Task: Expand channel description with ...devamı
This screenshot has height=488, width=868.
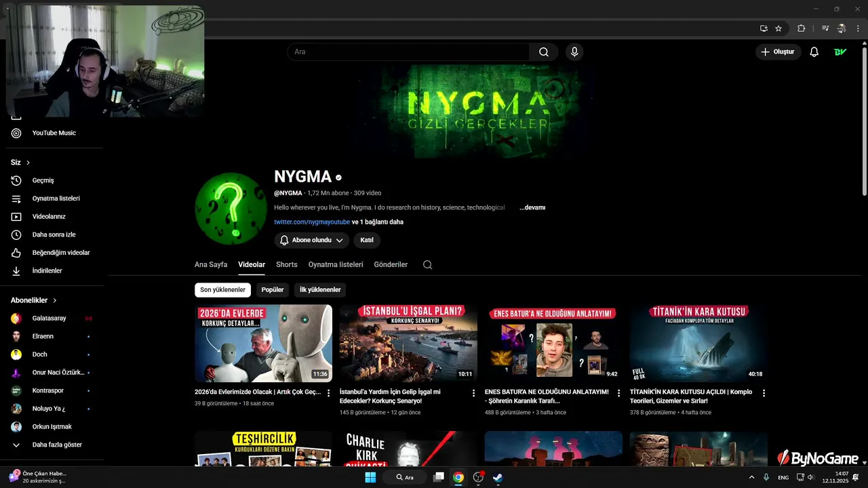Action: click(532, 207)
